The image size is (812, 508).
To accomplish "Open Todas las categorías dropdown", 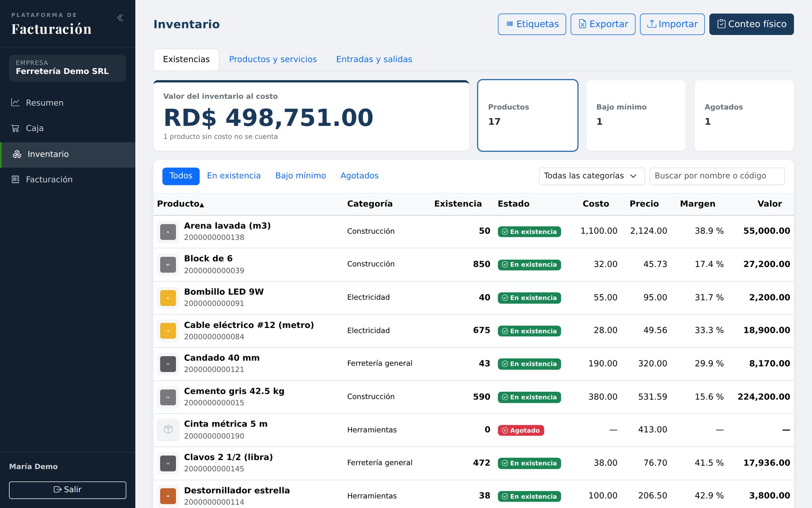I will click(592, 176).
